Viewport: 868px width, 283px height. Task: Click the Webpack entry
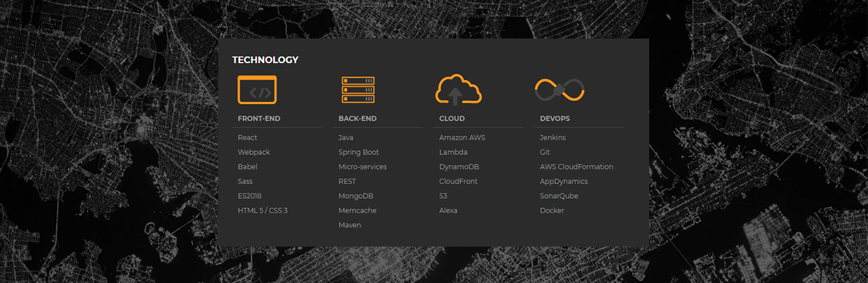point(253,152)
